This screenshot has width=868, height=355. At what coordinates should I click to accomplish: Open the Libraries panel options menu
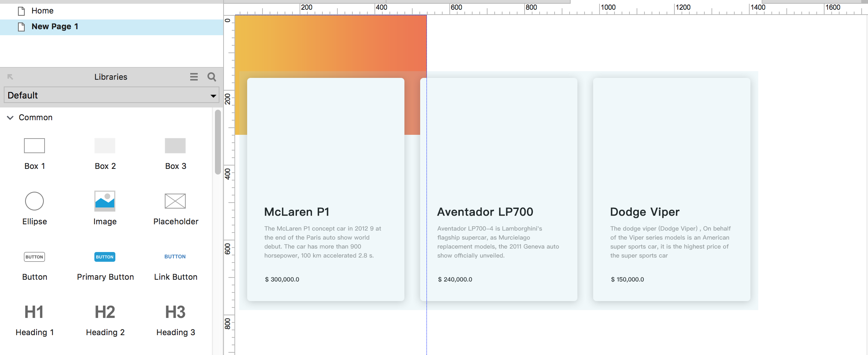tap(194, 77)
